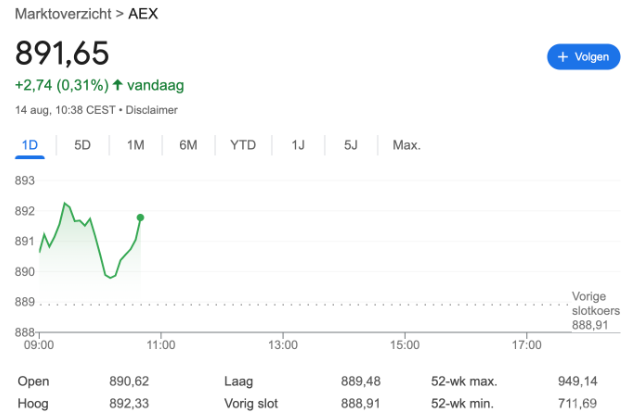
Task: Select the 5J five-year tab
Action: point(351,145)
